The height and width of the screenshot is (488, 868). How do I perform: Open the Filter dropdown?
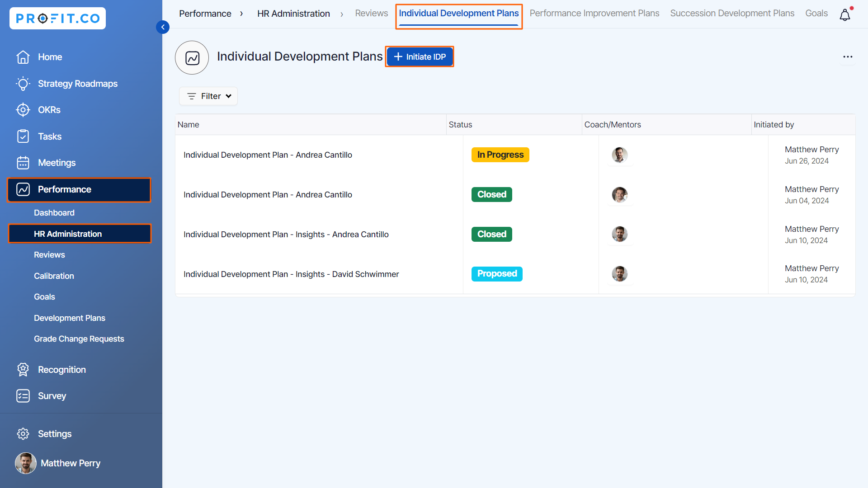click(208, 96)
